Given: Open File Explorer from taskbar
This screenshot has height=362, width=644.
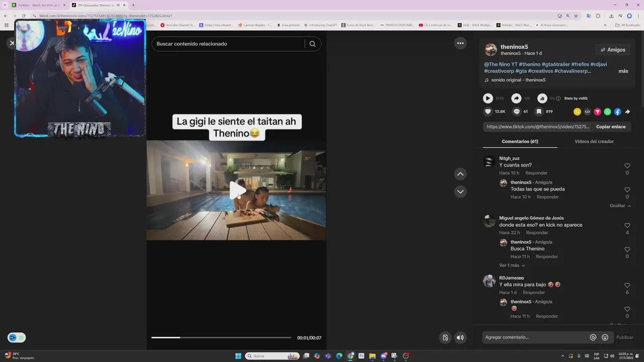Looking at the screenshot, I should pyautogui.click(x=372, y=356).
